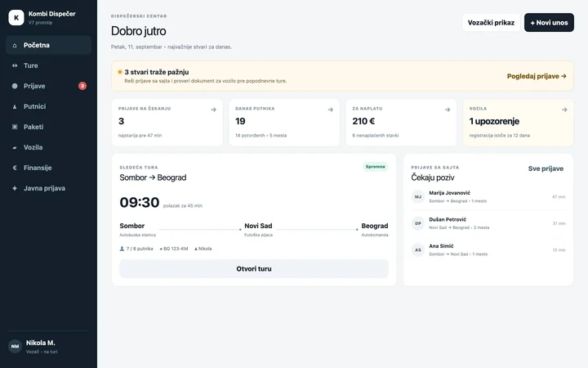
Task: Select the Paketi sidebar icon
Action: 15,127
